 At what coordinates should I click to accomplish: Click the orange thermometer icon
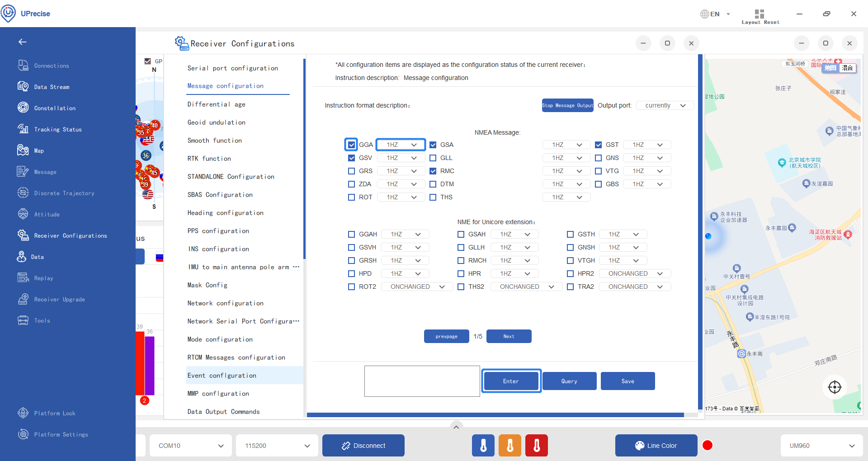tap(510, 446)
